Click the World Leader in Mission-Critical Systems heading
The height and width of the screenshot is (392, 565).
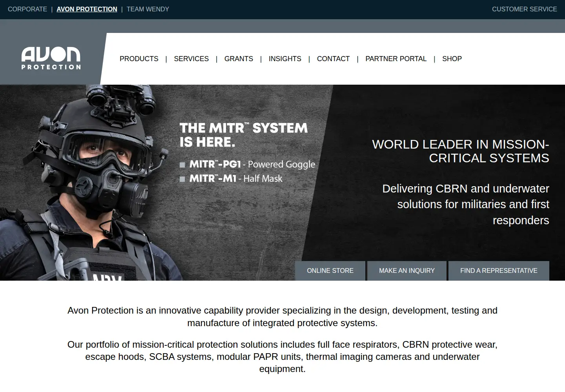coord(461,151)
